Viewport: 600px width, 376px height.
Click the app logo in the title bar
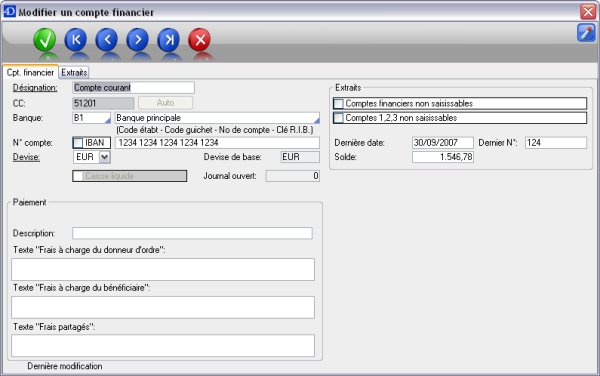(9, 11)
